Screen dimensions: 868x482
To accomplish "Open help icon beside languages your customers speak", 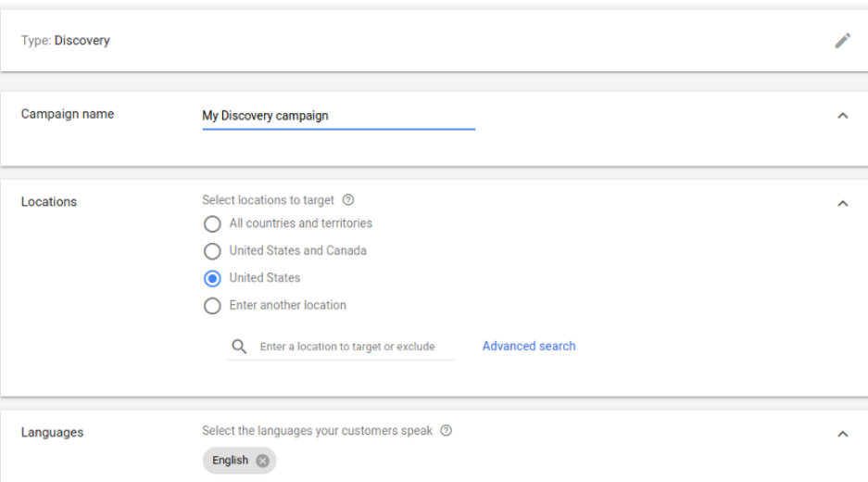I will pos(447,431).
